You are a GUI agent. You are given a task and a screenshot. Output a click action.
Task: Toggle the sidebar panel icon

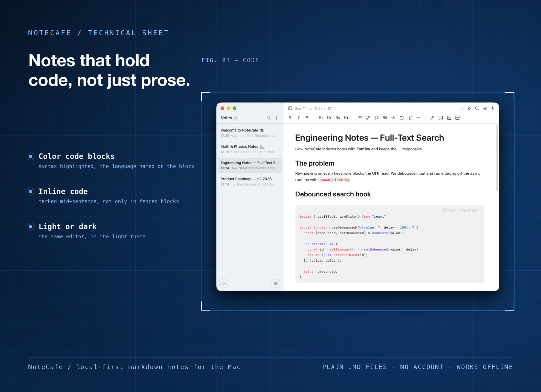point(290,108)
